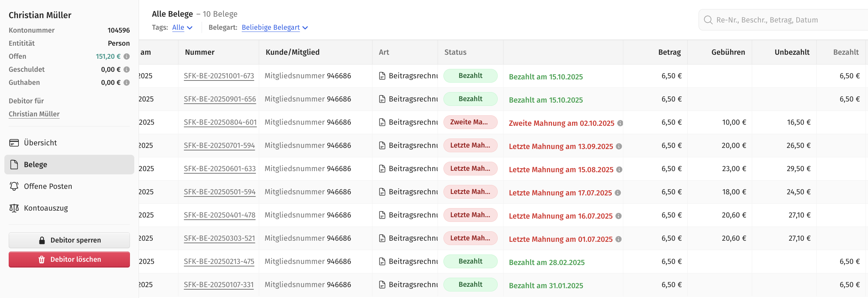Click info icon beside Geschuldet amount
The height and width of the screenshot is (298, 868).
tap(127, 70)
